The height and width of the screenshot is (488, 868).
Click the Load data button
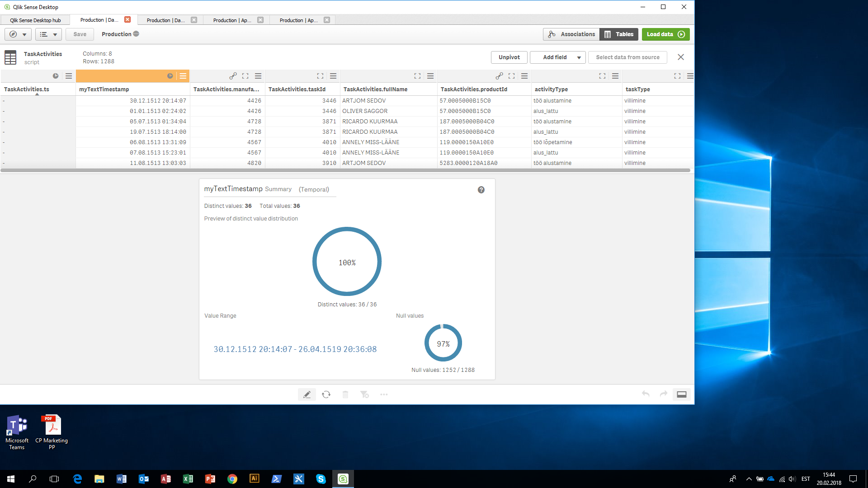click(x=665, y=34)
